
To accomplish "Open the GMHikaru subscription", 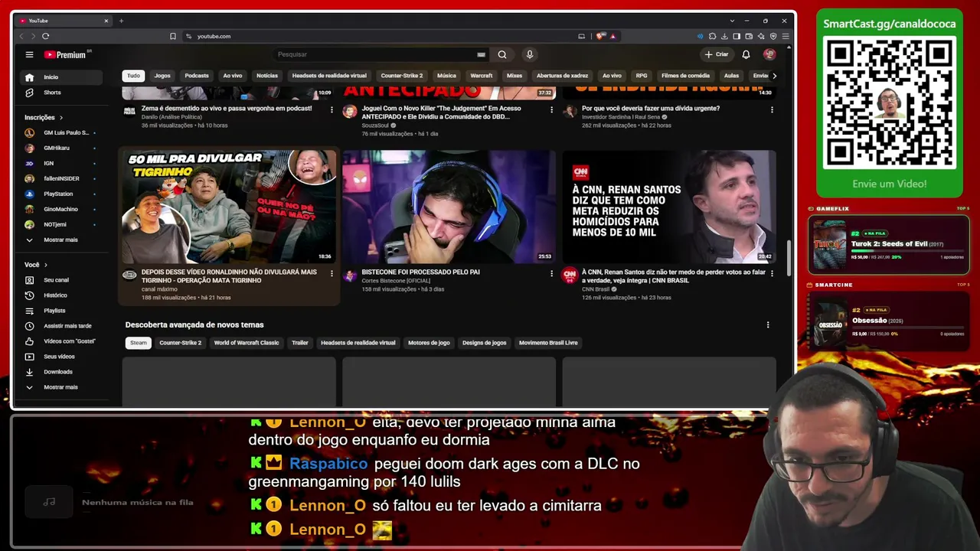I will pyautogui.click(x=60, y=148).
